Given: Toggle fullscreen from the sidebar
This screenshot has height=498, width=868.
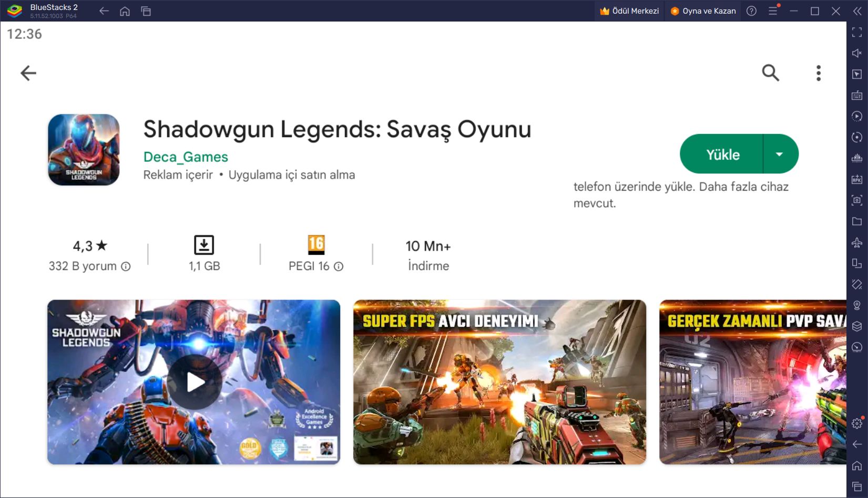Looking at the screenshot, I should [857, 32].
